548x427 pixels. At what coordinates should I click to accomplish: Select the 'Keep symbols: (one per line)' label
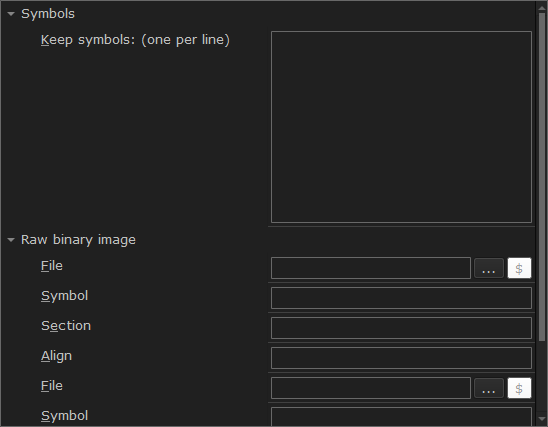pos(135,40)
